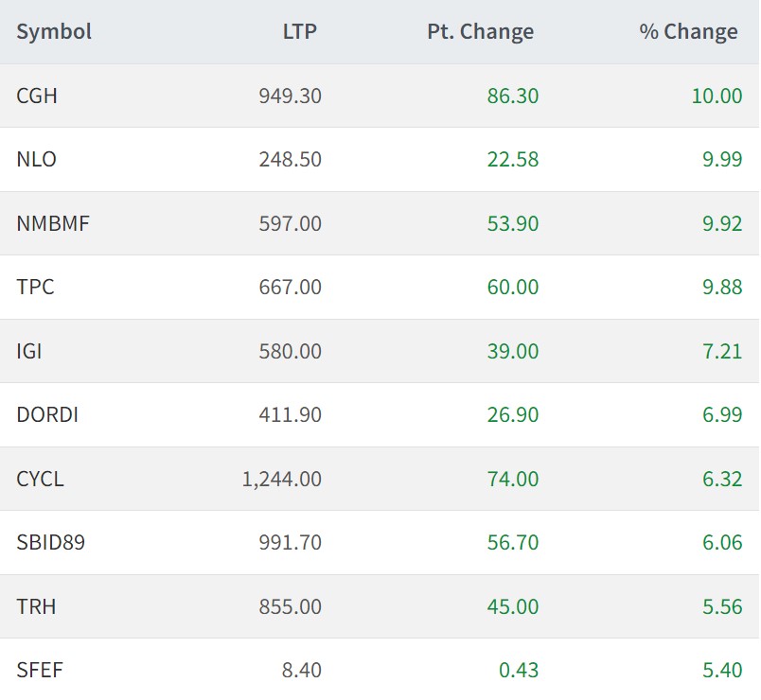The height and width of the screenshot is (700, 761).
Task: Sort by LTP column header
Action: tap(299, 31)
